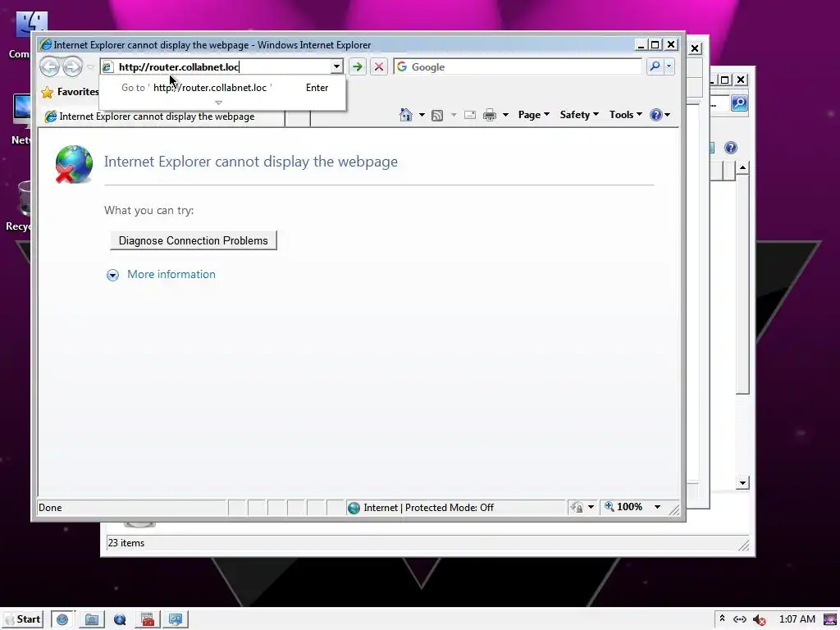This screenshot has height=630, width=840.
Task: Expand the autocomplete suggestion chevron
Action: click(218, 103)
